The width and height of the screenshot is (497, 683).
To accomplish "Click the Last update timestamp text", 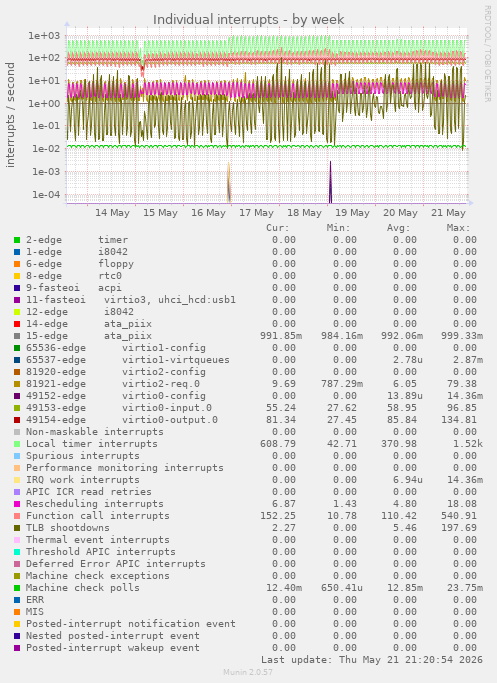I will coord(372,659).
